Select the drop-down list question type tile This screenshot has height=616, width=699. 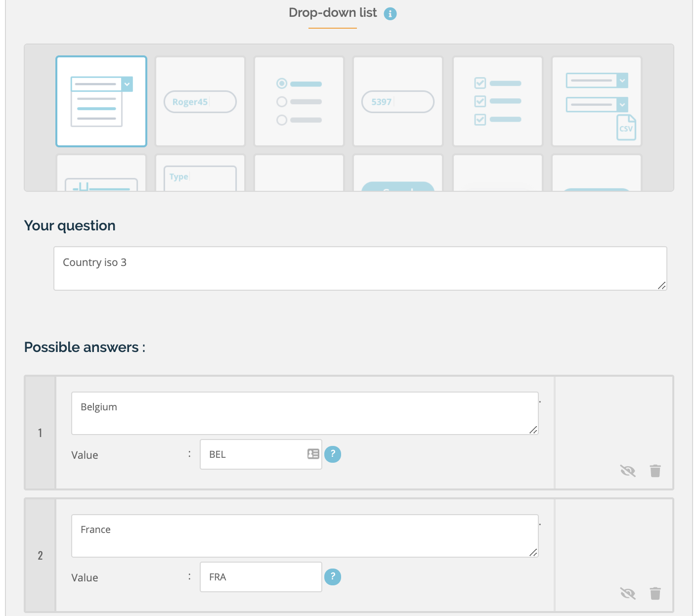click(101, 101)
